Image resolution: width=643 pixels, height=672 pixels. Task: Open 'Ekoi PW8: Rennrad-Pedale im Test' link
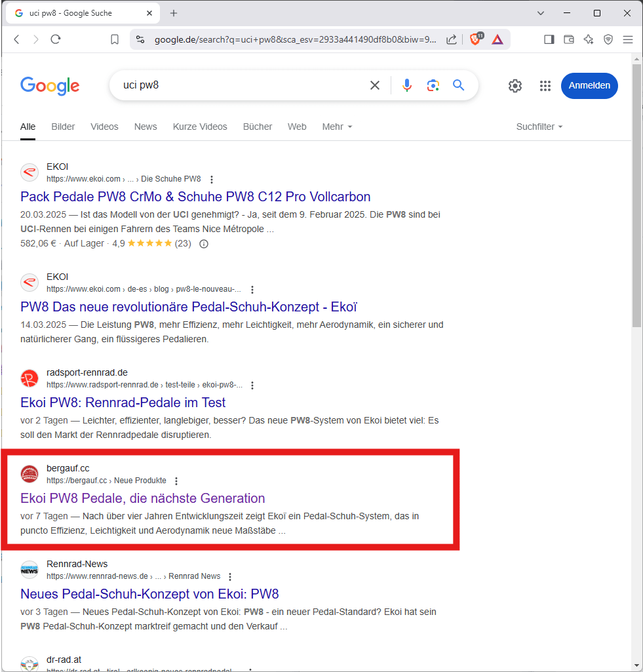click(x=123, y=403)
